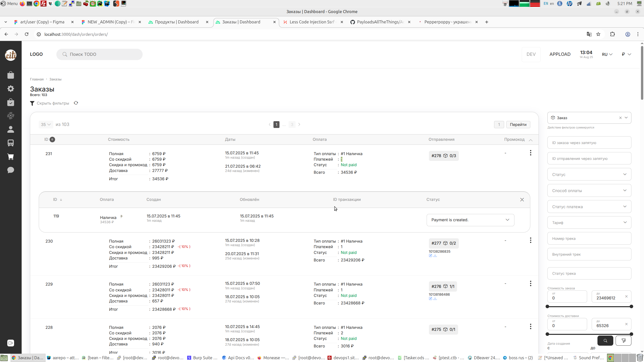Click the clear filters funnel button
Viewport: 644px width, 362px height.
point(623,341)
